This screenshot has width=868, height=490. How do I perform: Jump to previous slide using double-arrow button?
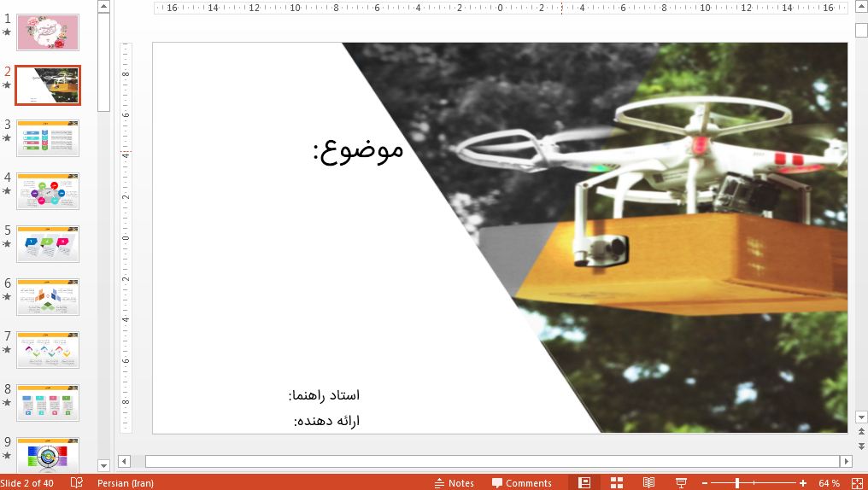pos(861,432)
